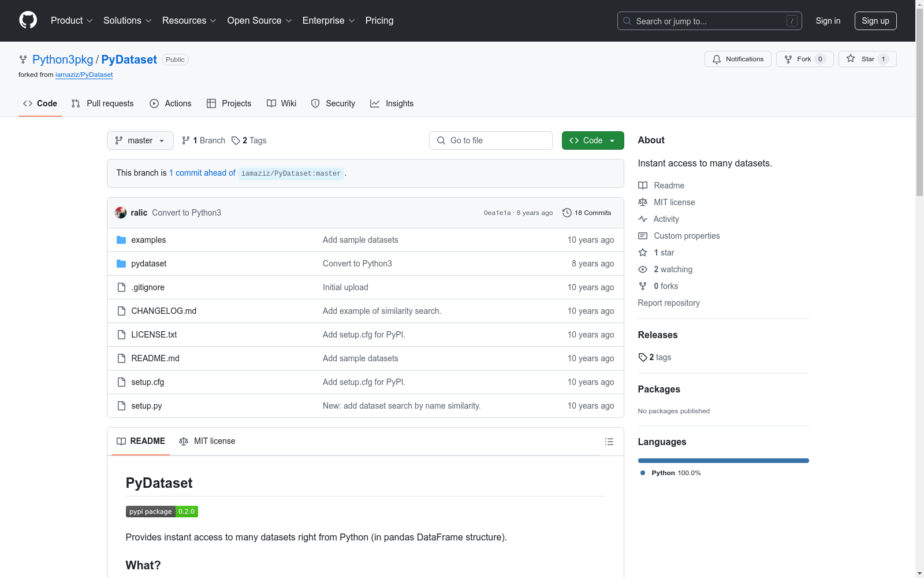
Task: Click the forks icon in About
Action: [x=643, y=286]
